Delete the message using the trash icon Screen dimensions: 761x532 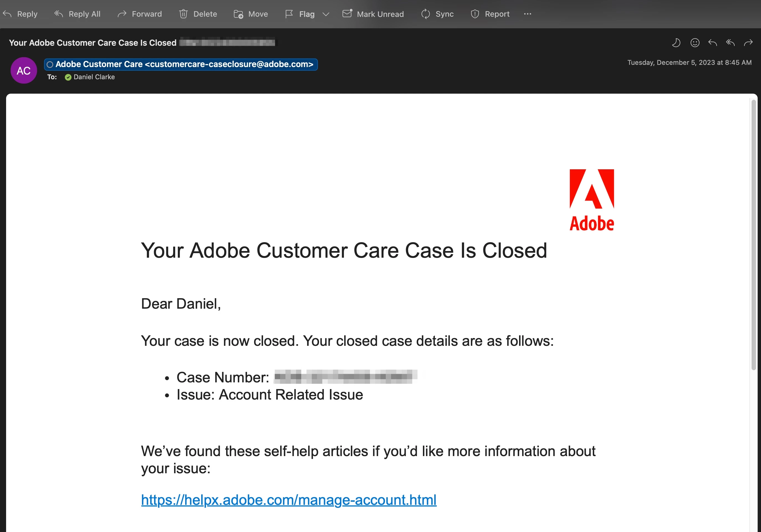click(x=198, y=14)
